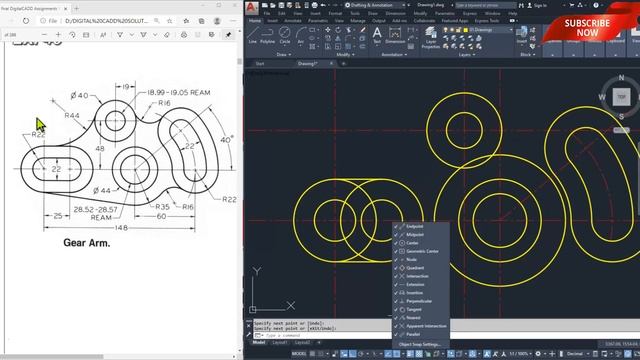640x360 pixels.
Task: Click the MODEL button in status bar
Action: pyautogui.click(x=299, y=353)
